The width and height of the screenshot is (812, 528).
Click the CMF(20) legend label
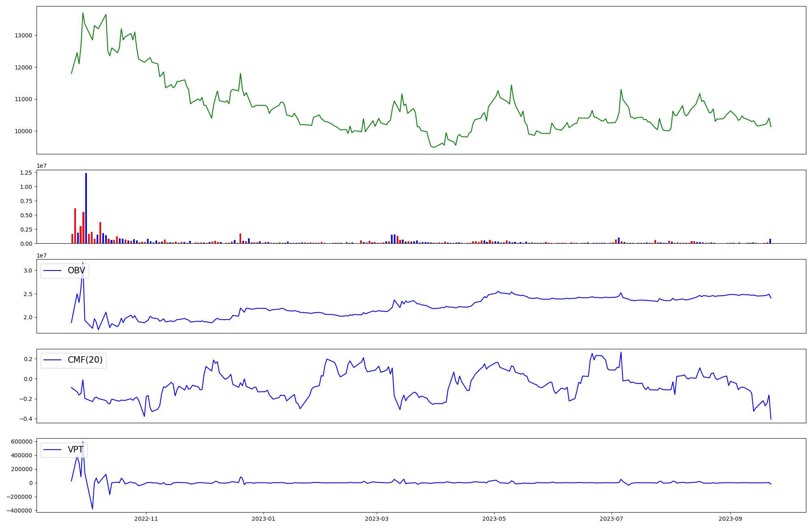pyautogui.click(x=85, y=360)
